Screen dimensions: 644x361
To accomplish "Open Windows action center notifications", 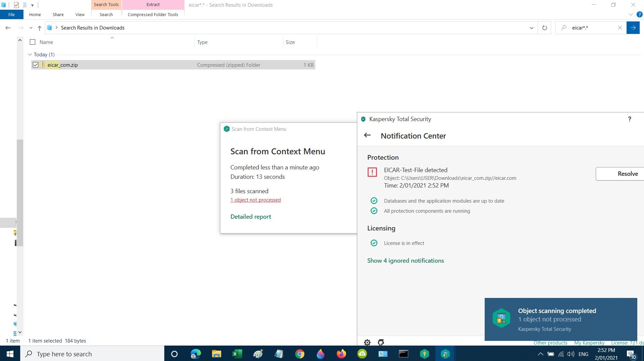I will point(631,354).
